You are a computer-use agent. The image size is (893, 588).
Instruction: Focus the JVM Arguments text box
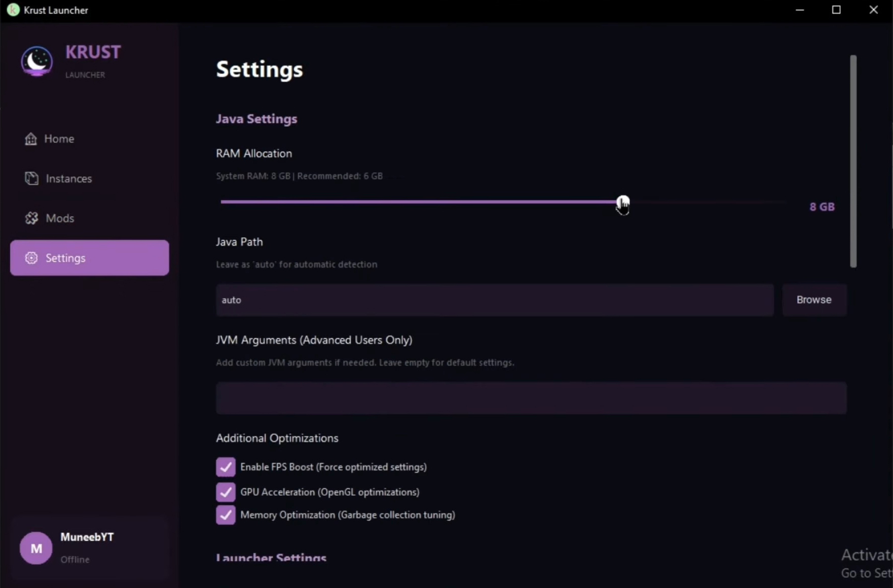(531, 398)
